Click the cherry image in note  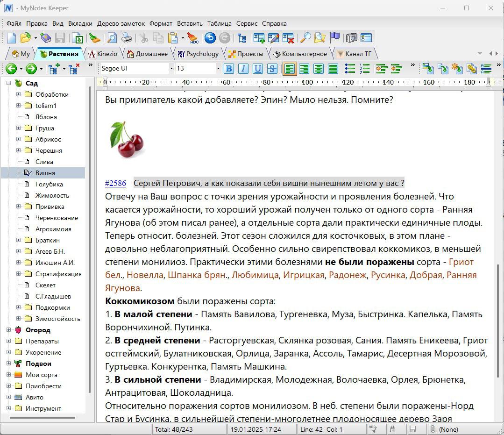pos(128,140)
